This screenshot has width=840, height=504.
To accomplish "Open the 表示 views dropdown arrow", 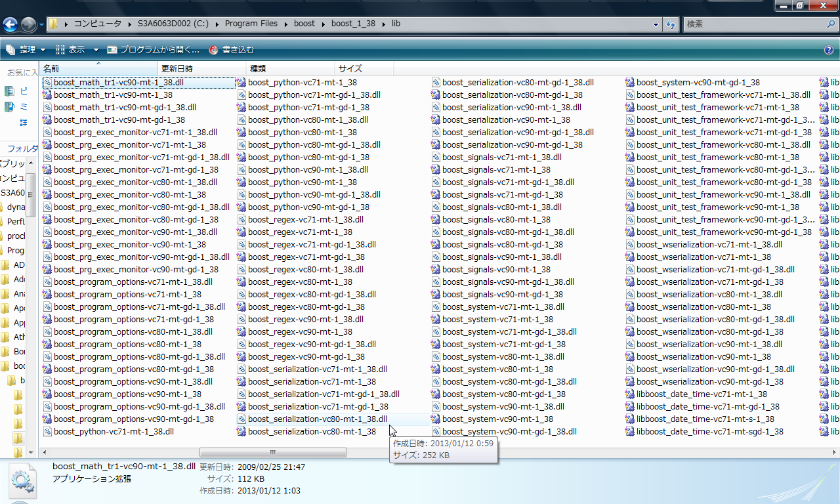I will [96, 50].
